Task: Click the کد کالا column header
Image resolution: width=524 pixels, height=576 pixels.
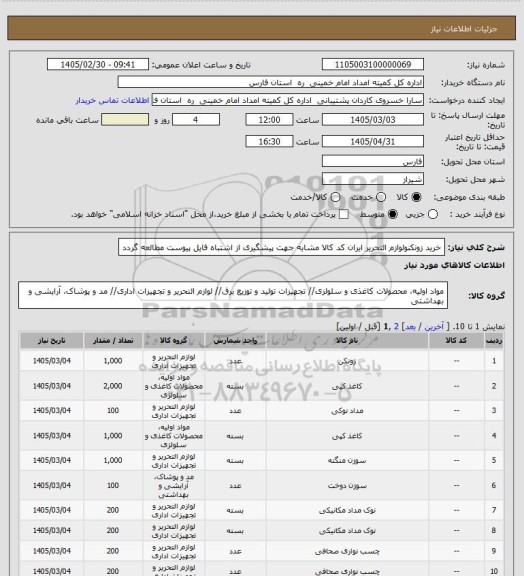Action: coord(456,341)
